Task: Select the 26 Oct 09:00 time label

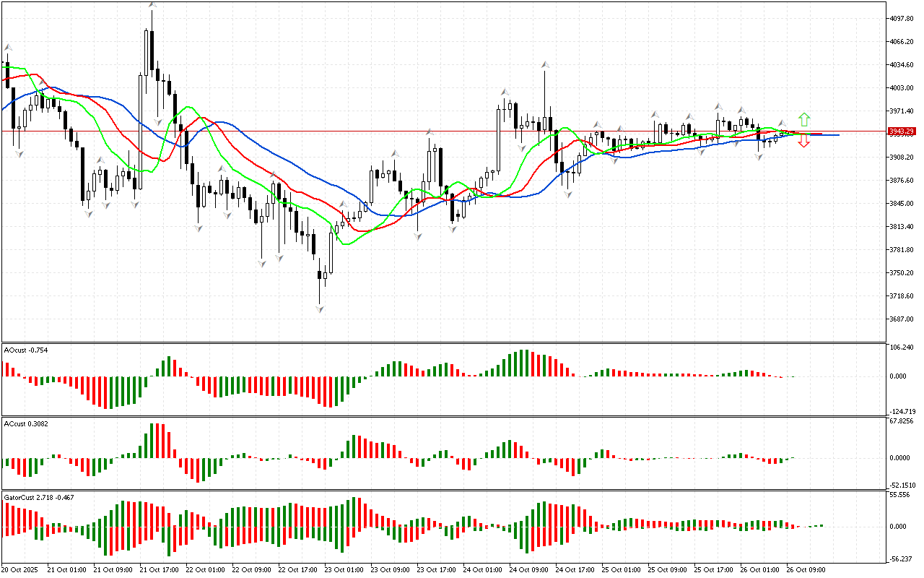Action: 806,570
